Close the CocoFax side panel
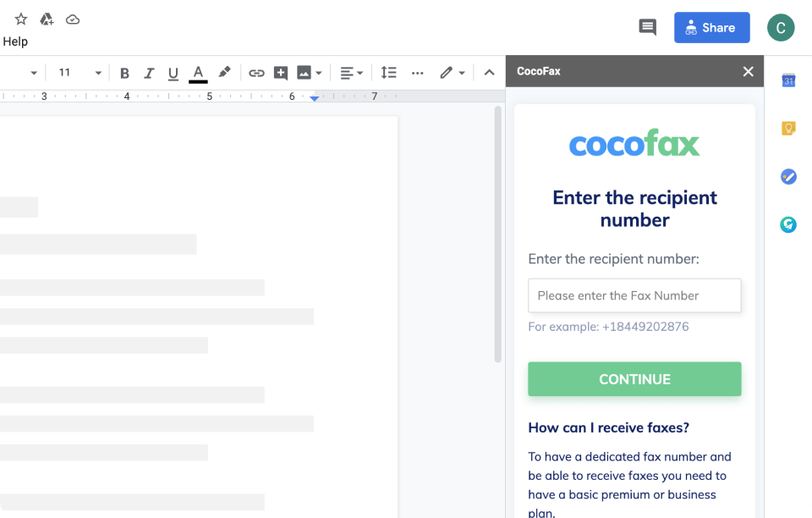812x518 pixels. coord(748,71)
